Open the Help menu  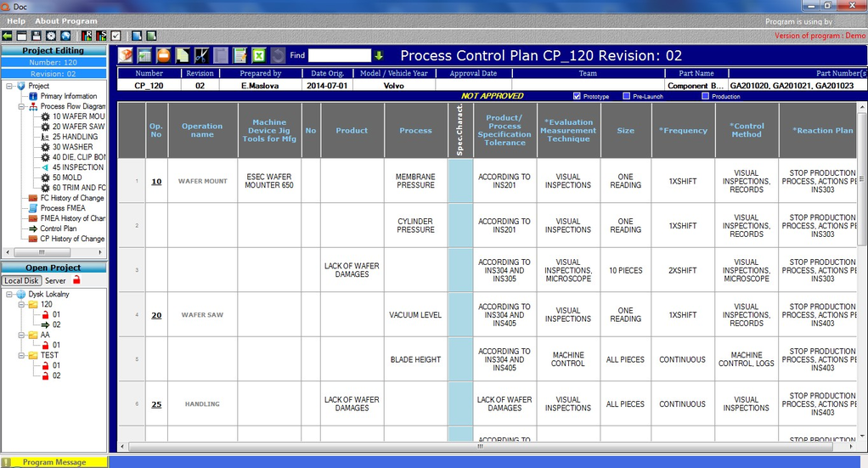(x=16, y=21)
